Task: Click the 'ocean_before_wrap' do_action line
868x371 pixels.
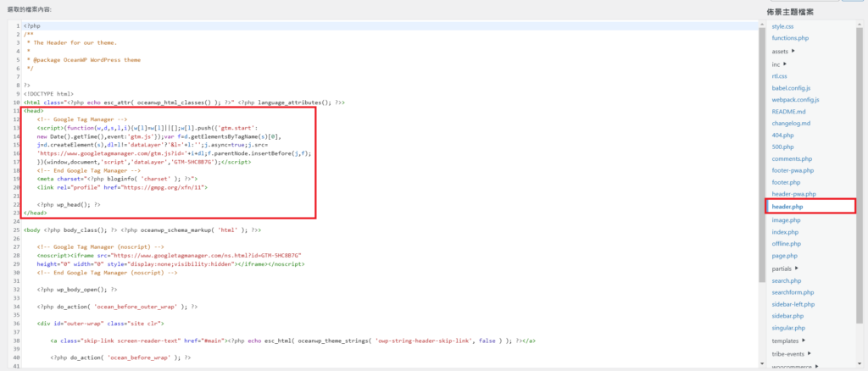Action: (x=120, y=357)
